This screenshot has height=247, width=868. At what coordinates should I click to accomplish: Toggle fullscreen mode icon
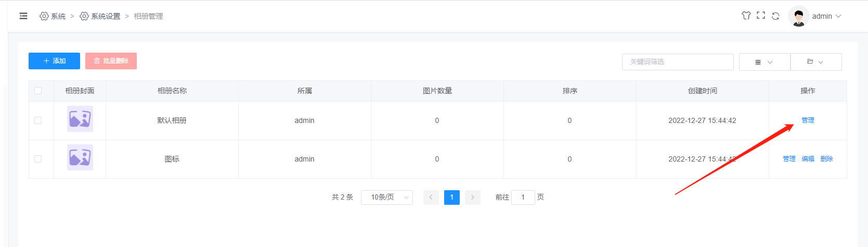pos(761,16)
